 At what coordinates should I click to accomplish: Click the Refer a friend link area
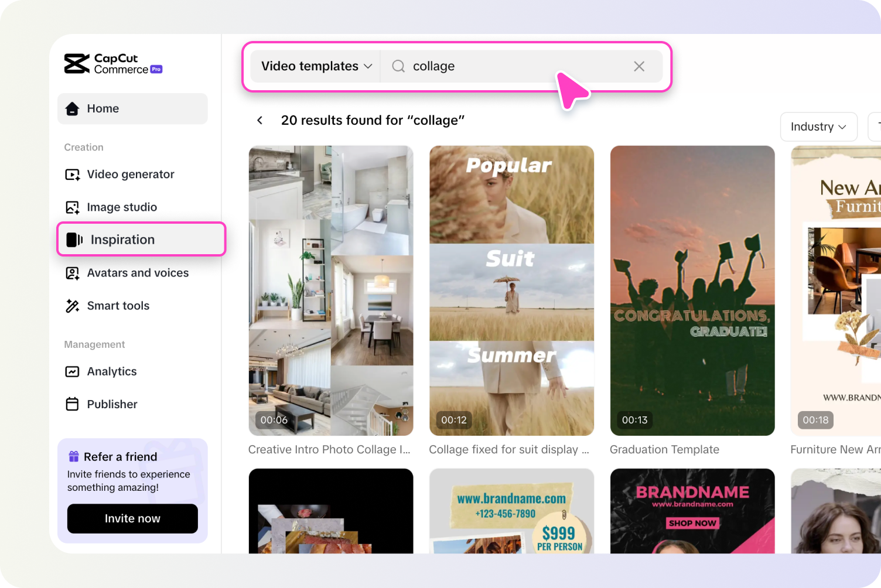(119, 456)
